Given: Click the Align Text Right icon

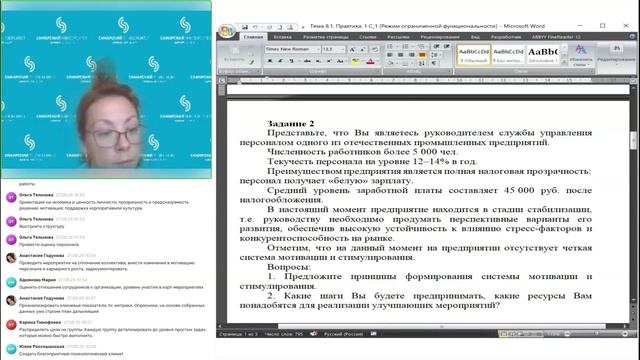Looking at the screenshot, I should [x=411, y=55].
